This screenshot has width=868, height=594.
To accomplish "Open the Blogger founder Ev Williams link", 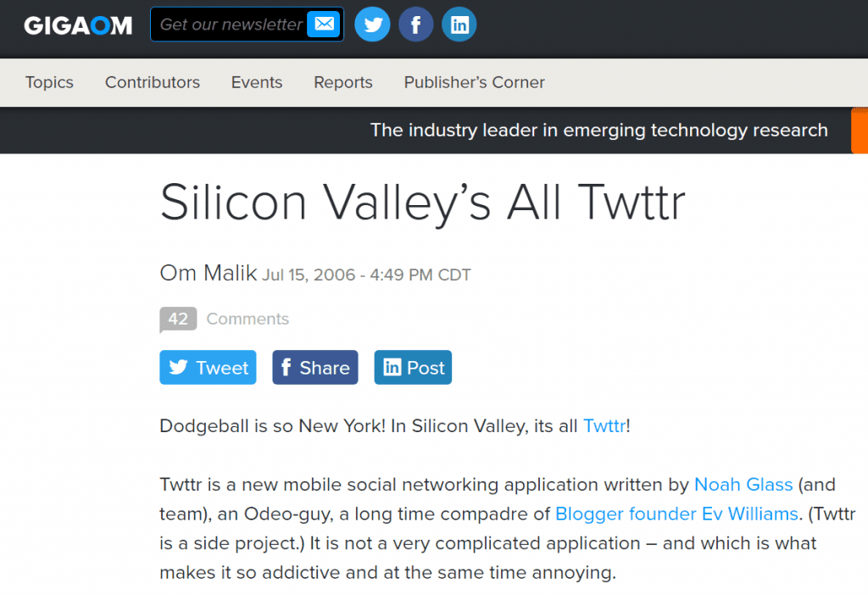I will 676,514.
